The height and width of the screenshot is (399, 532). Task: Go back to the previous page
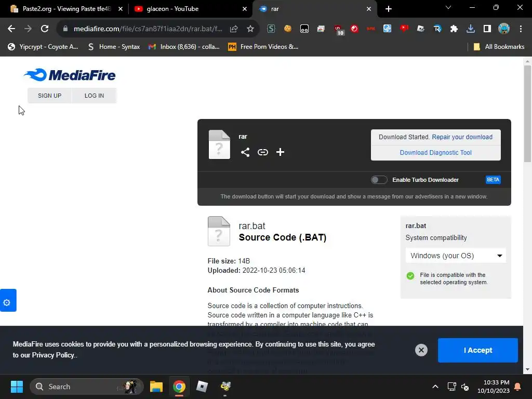pyautogui.click(x=11, y=29)
